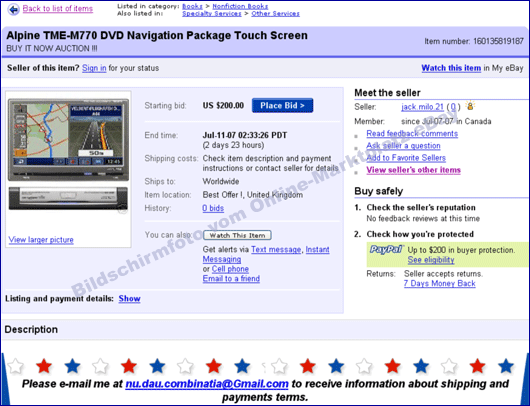Open '7 Days Money Back' returns link
The width and height of the screenshot is (530, 406).
(x=439, y=283)
